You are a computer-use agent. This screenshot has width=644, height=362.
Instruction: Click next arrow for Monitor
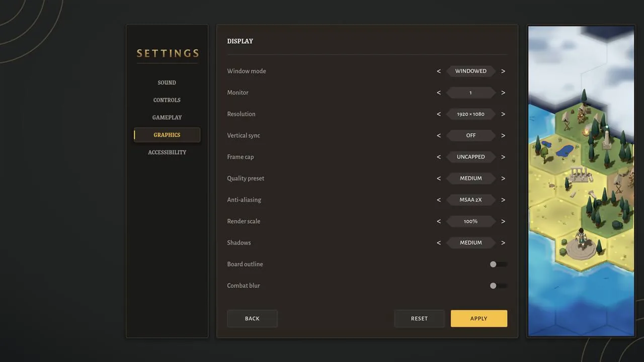coord(503,93)
